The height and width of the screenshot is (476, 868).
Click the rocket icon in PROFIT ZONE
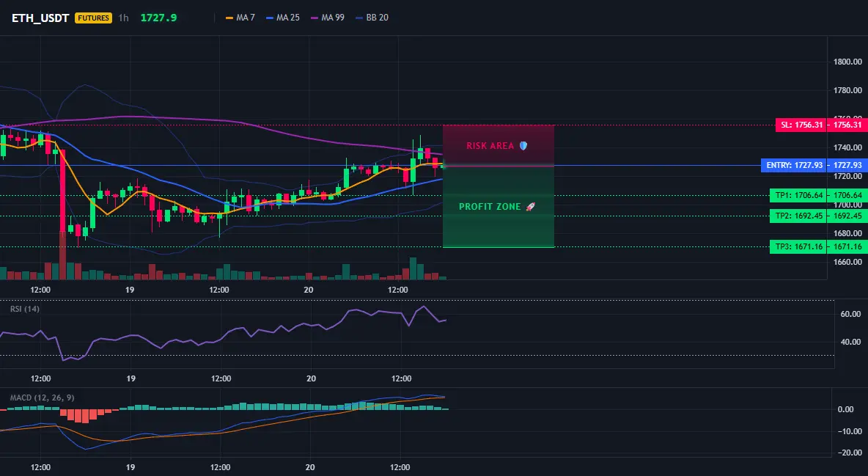coord(530,207)
